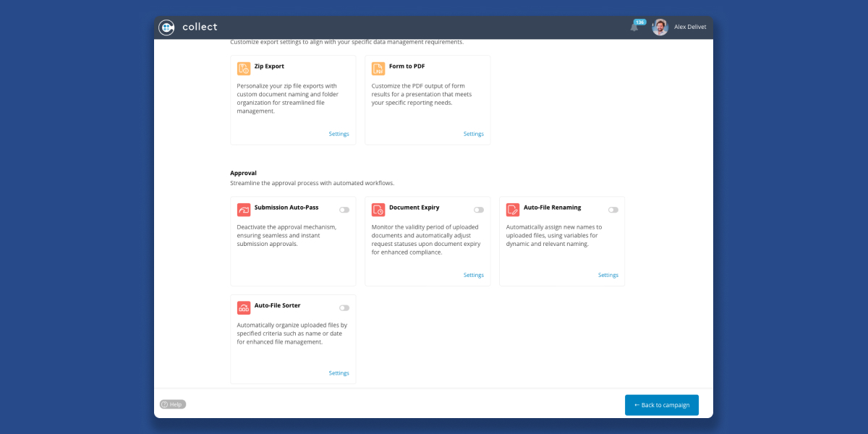Click the Document Expiry icon
Viewport: 868px width, 434px height.
coord(378,210)
